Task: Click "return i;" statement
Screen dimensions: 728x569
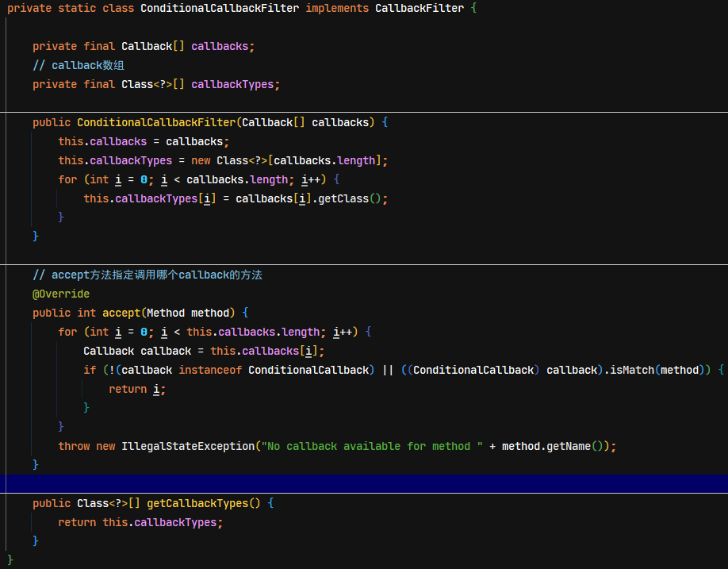Action: [x=137, y=389]
